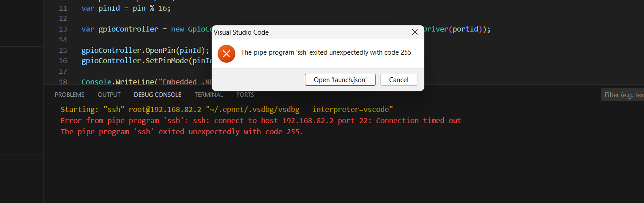Select the 'Connection timed out' error line
Screen dimensions: 644x203
261,120
